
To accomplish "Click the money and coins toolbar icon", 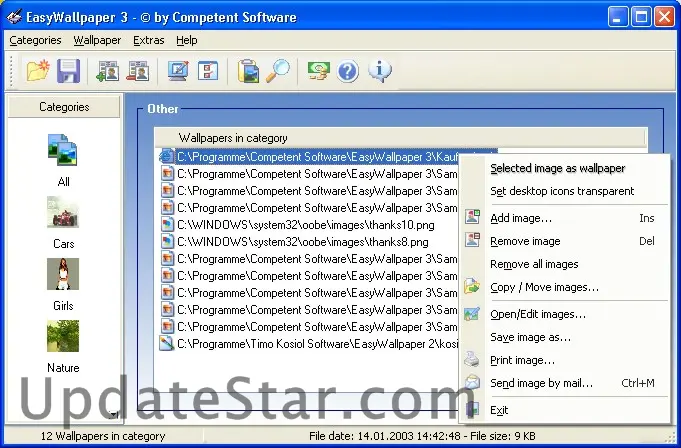I will [x=319, y=71].
